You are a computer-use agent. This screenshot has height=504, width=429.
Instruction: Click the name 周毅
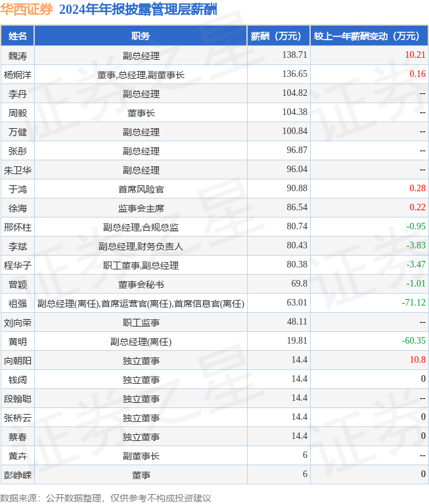click(18, 113)
